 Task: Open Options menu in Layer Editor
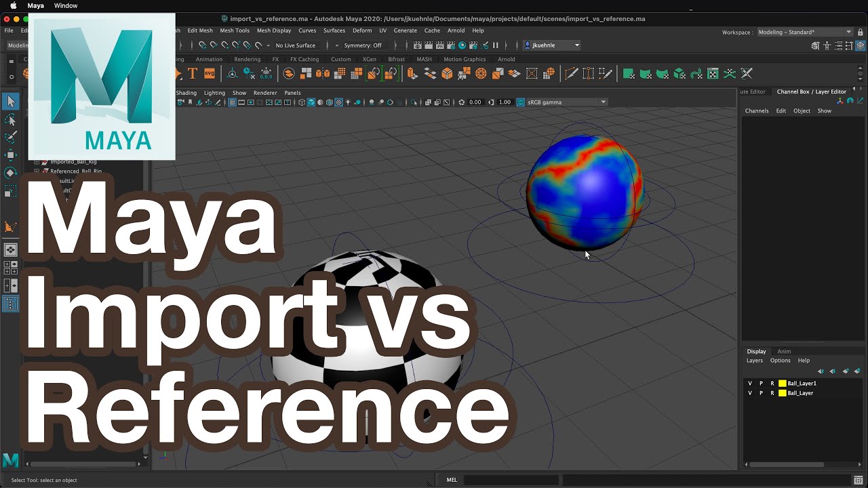tap(780, 361)
